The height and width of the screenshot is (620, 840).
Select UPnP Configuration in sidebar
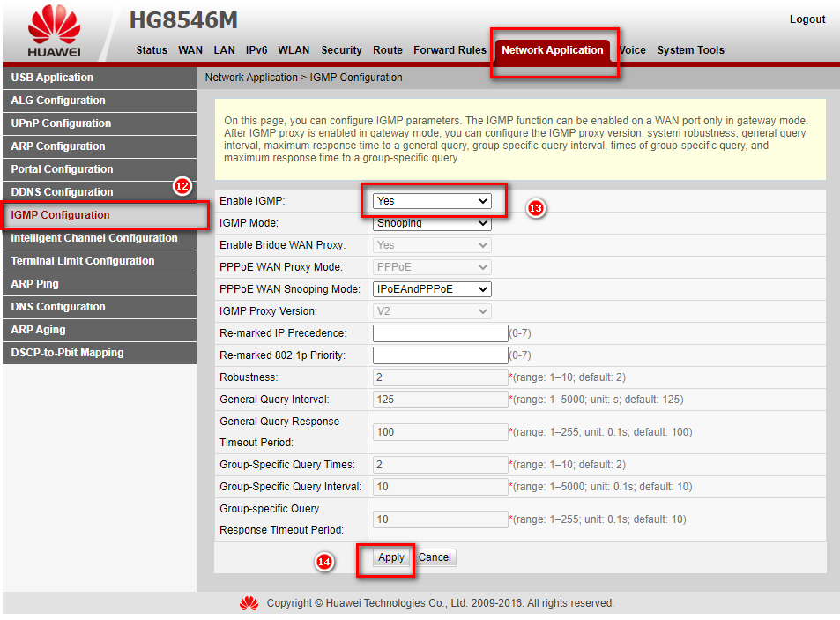[61, 123]
